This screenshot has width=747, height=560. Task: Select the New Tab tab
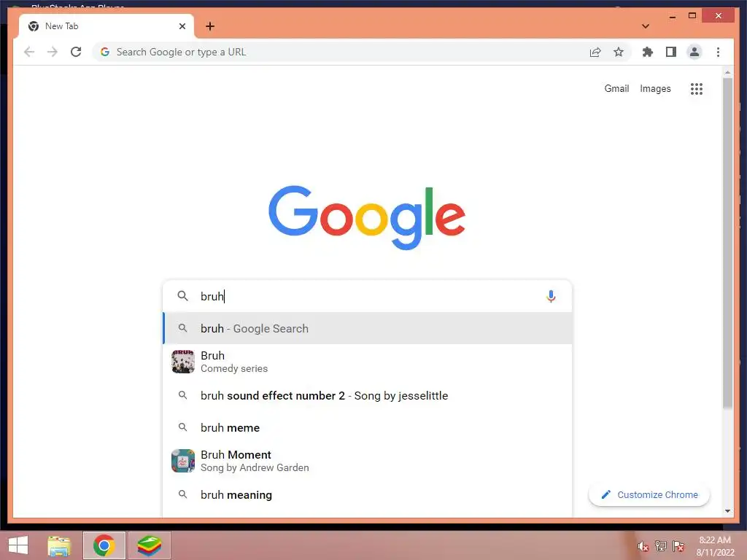(106, 26)
